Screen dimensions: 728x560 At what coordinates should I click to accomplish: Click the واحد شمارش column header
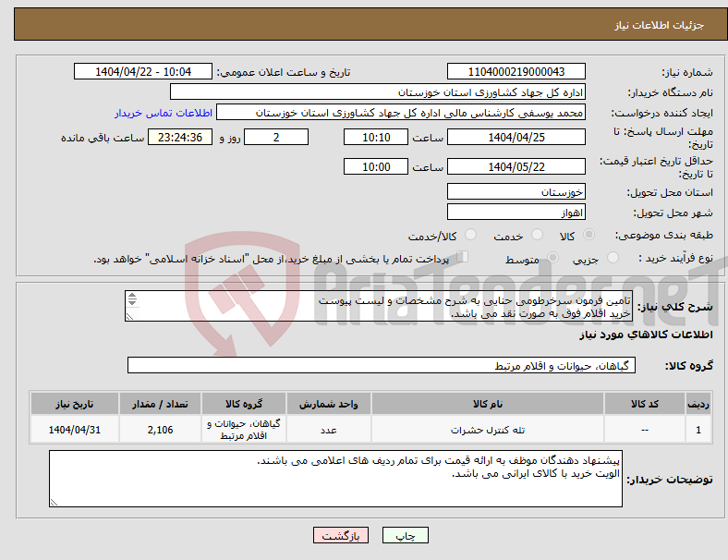coord(329,404)
